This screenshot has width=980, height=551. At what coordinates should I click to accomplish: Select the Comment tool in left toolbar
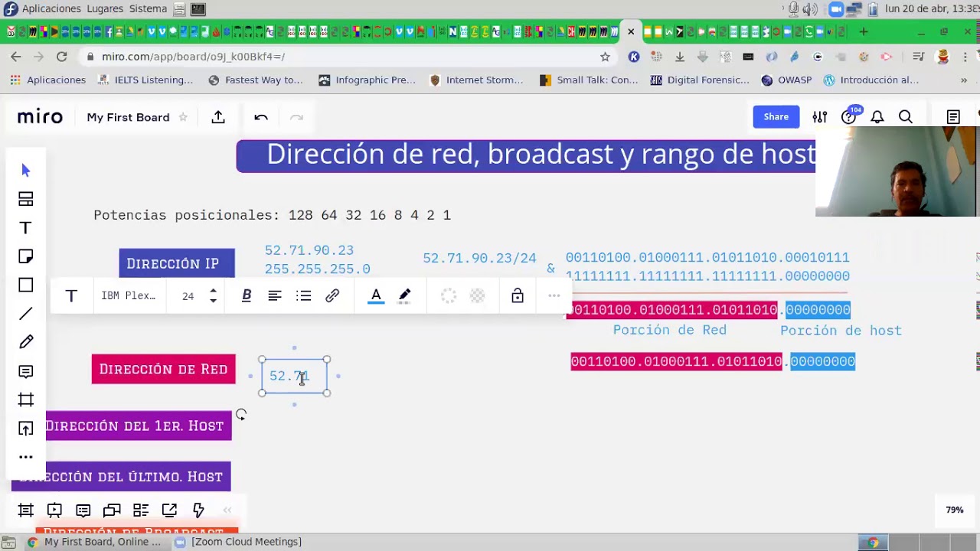tap(26, 371)
